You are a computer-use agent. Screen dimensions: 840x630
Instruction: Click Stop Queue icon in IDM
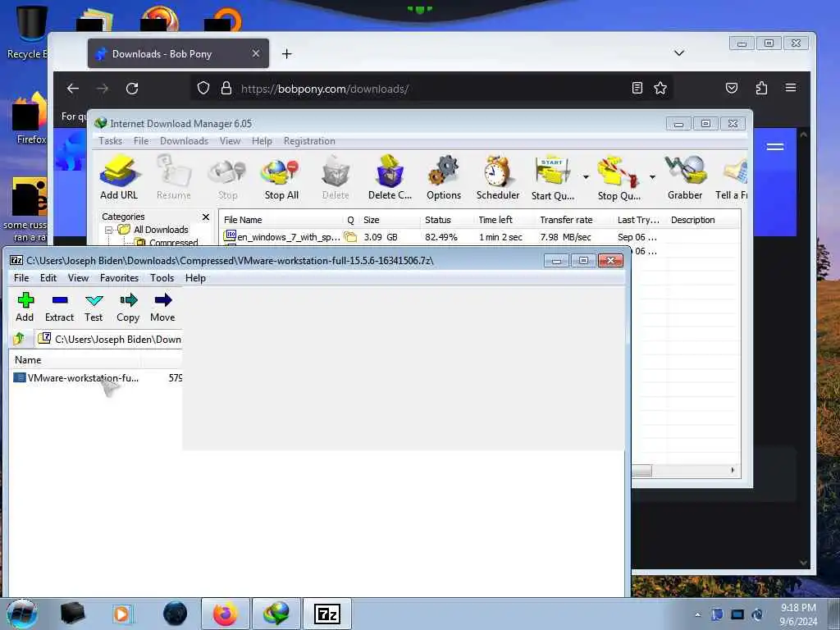619,178
